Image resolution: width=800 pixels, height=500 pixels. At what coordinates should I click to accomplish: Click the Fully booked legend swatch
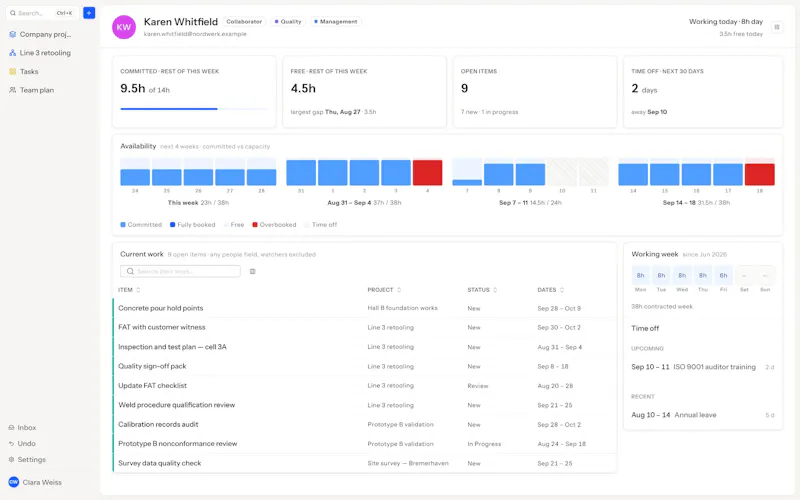point(172,224)
